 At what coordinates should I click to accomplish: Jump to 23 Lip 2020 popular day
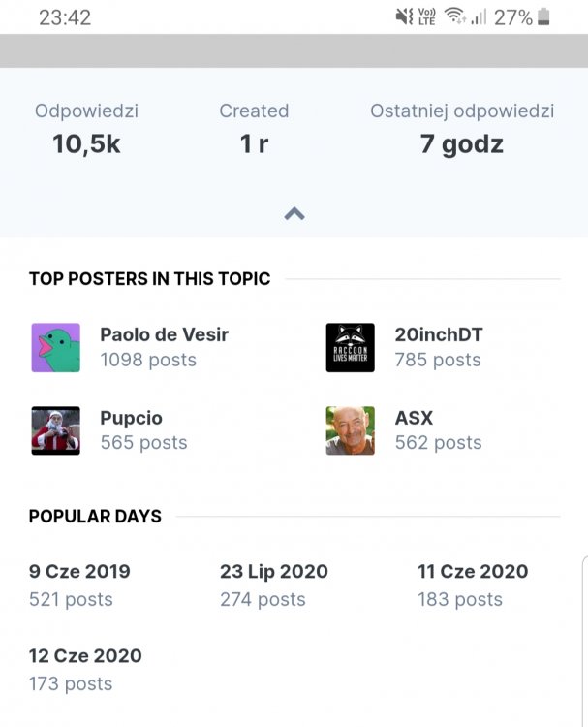pyautogui.click(x=273, y=572)
